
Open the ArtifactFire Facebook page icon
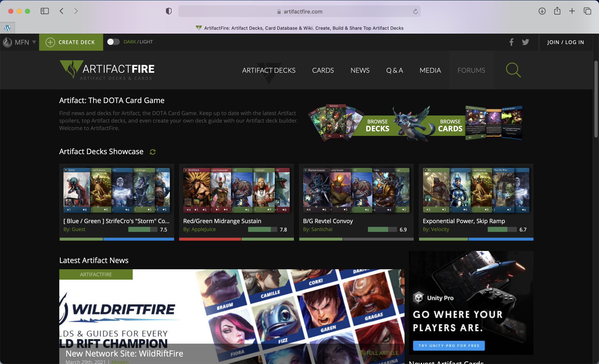pyautogui.click(x=511, y=42)
